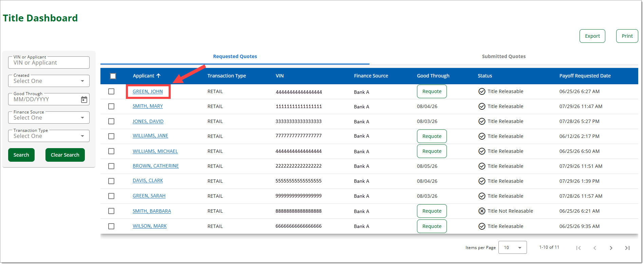Screen dimensions: 644x265
Task: Check the box for WILLIAMS, MICHAEL row
Action: click(x=111, y=151)
